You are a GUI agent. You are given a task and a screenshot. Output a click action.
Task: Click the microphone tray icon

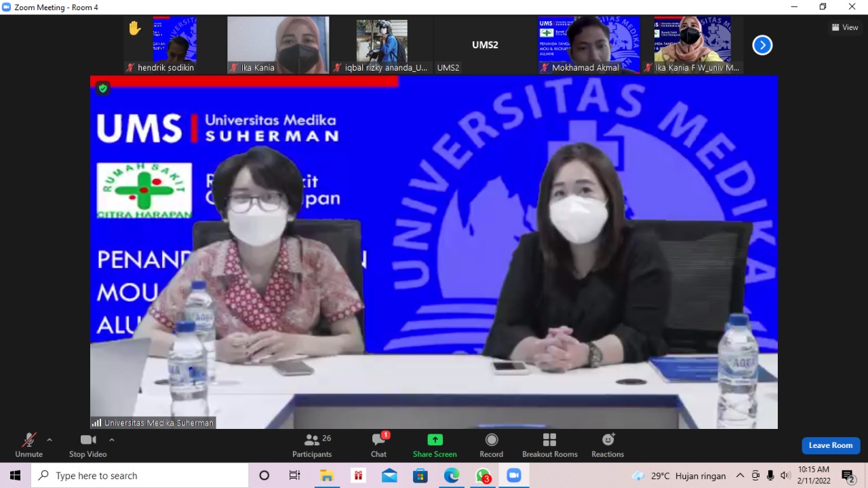[x=770, y=476]
